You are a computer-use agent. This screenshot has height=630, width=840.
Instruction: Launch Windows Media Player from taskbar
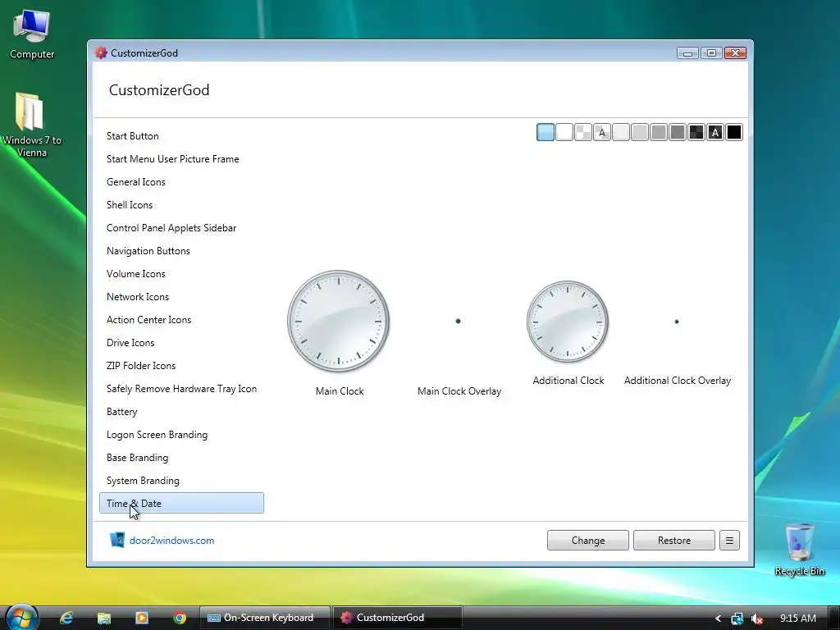tap(142, 618)
